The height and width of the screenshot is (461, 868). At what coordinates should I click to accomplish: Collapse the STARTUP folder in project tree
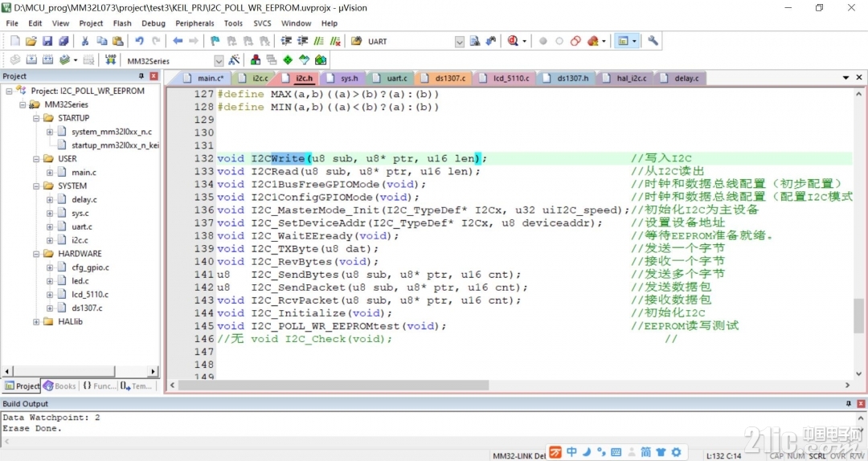[36, 118]
